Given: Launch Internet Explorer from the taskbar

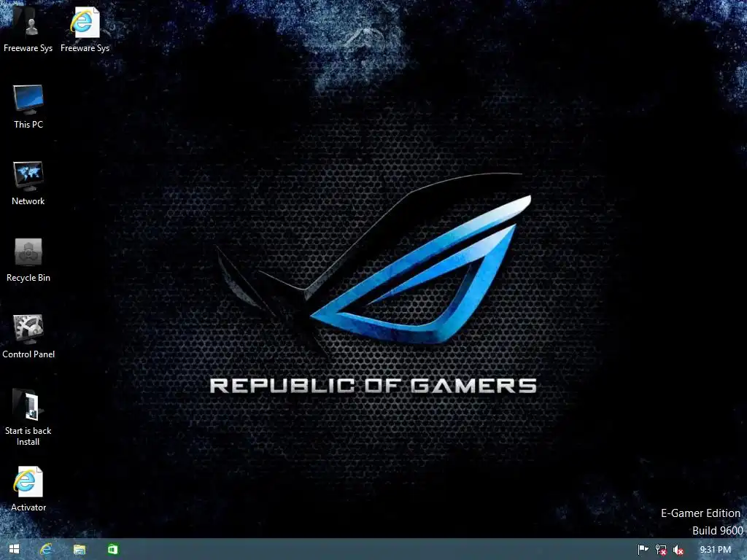Looking at the screenshot, I should [46, 549].
